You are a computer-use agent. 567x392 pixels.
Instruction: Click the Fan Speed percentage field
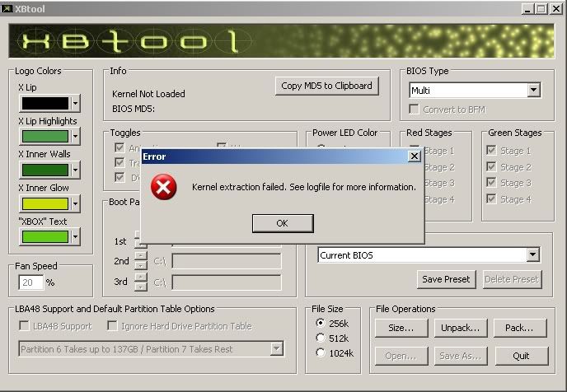point(30,282)
